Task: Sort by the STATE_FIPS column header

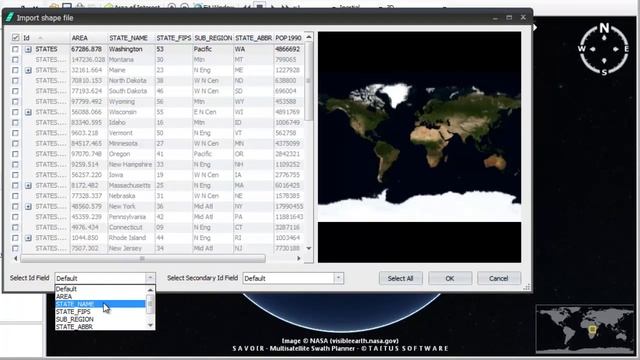Action: [x=174, y=38]
